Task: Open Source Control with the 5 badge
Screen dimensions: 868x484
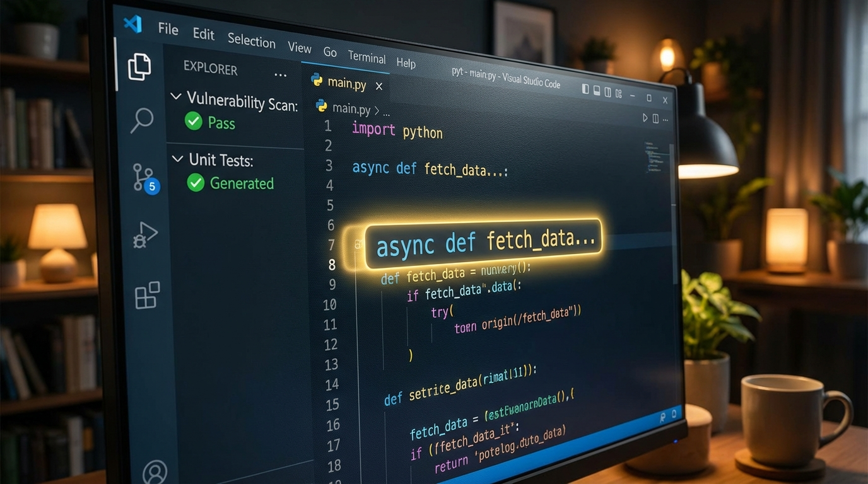Action: tap(145, 178)
